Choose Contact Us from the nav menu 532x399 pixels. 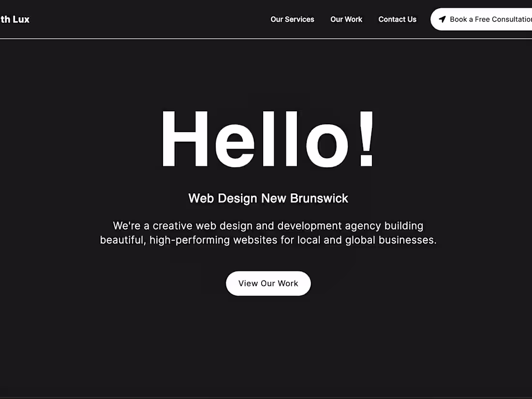coord(397,19)
